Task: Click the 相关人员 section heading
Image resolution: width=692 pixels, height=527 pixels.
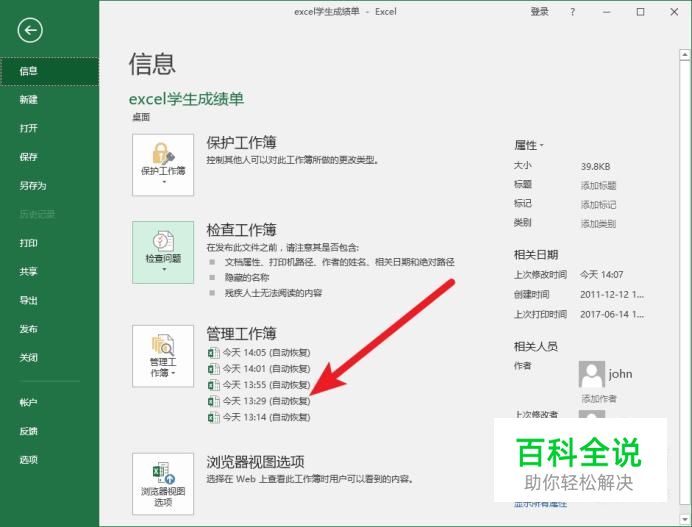Action: point(536,347)
